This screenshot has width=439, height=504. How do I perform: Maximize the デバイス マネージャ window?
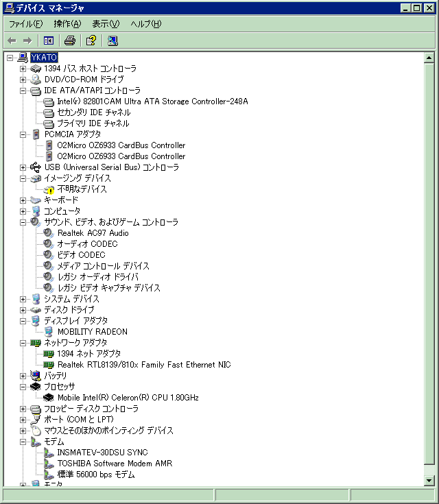[416, 8]
